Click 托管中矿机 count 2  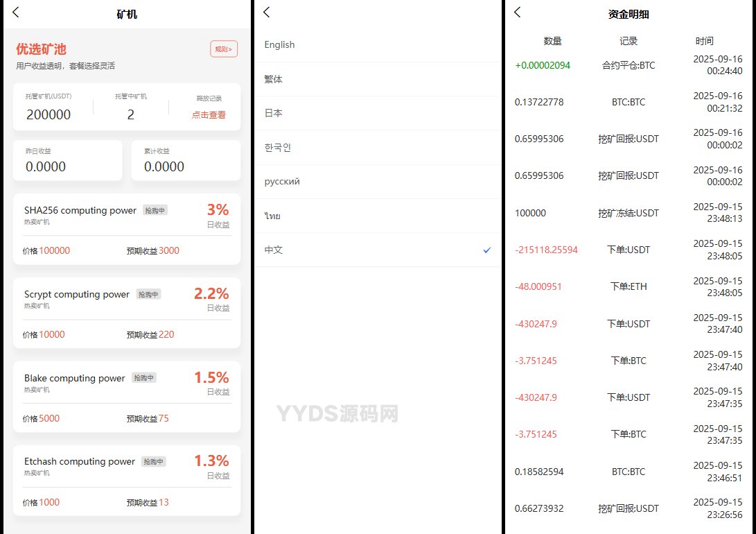(131, 115)
